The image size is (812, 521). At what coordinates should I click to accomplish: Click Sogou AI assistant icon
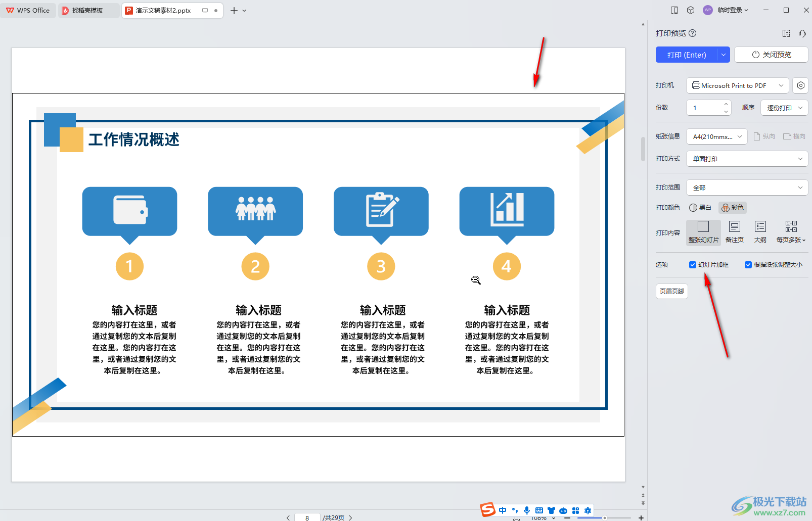click(588, 510)
